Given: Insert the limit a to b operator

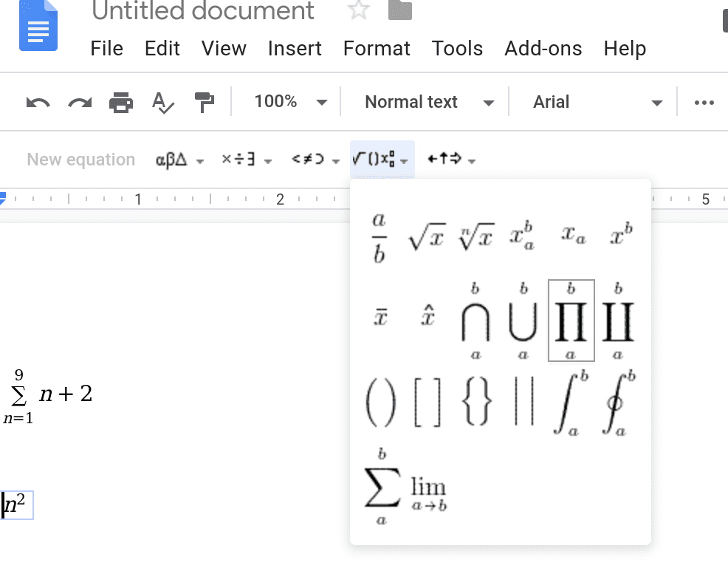Looking at the screenshot, I should pyautogui.click(x=429, y=493).
